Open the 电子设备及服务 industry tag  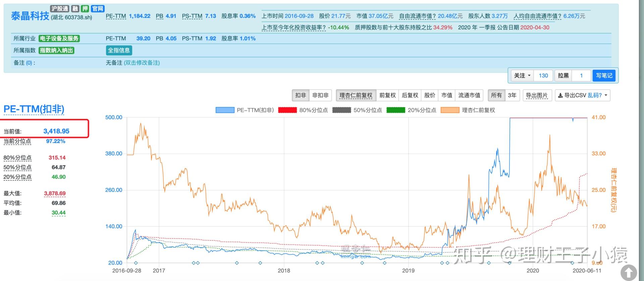[59, 39]
